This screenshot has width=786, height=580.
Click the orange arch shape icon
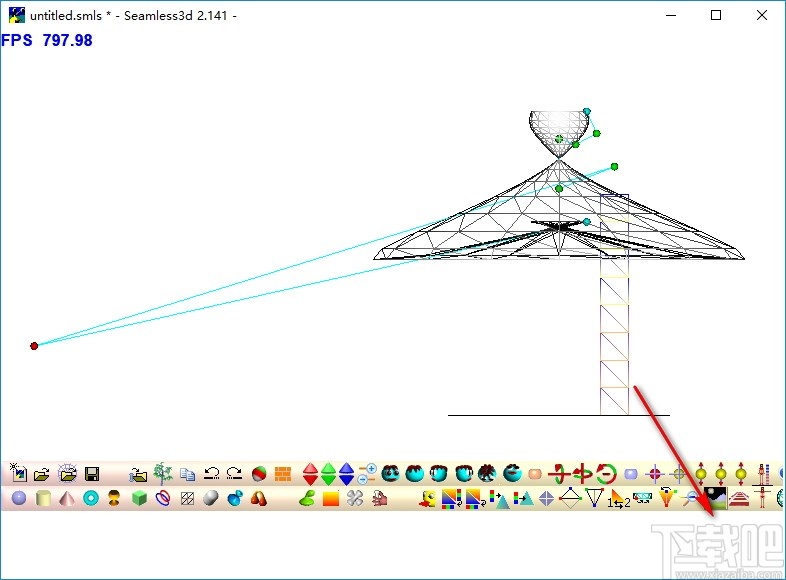coord(259,498)
